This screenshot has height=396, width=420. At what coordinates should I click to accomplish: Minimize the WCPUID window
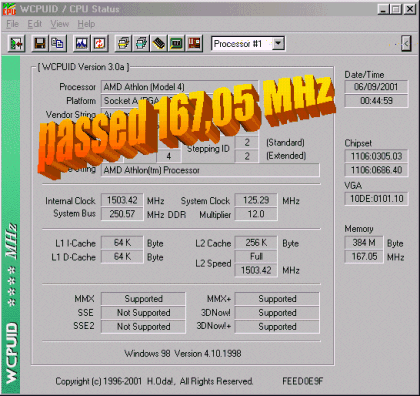point(383,9)
